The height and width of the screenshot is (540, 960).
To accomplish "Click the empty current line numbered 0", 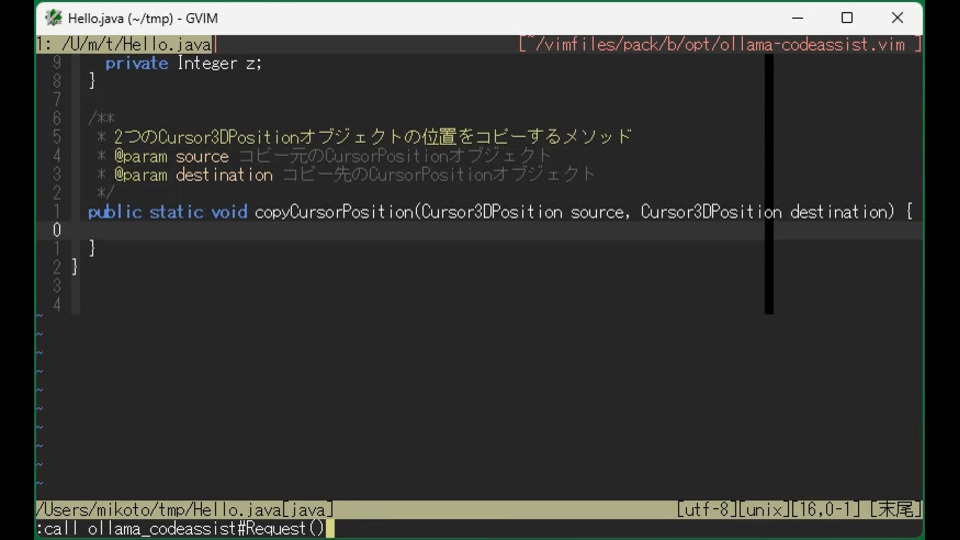I will tap(400, 230).
